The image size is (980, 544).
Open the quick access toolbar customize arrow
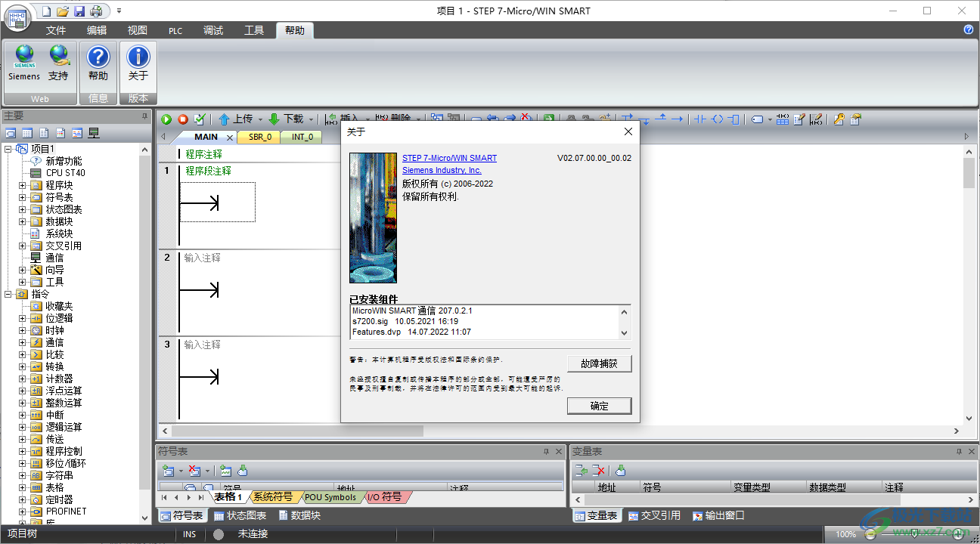[119, 11]
